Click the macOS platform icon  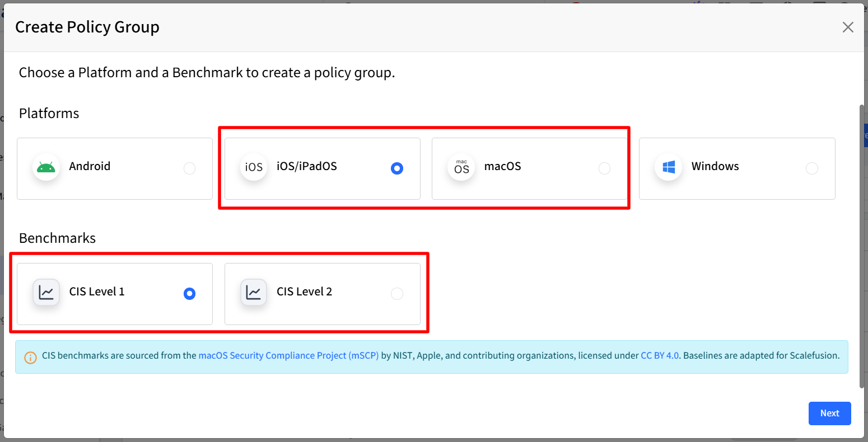[x=461, y=167]
